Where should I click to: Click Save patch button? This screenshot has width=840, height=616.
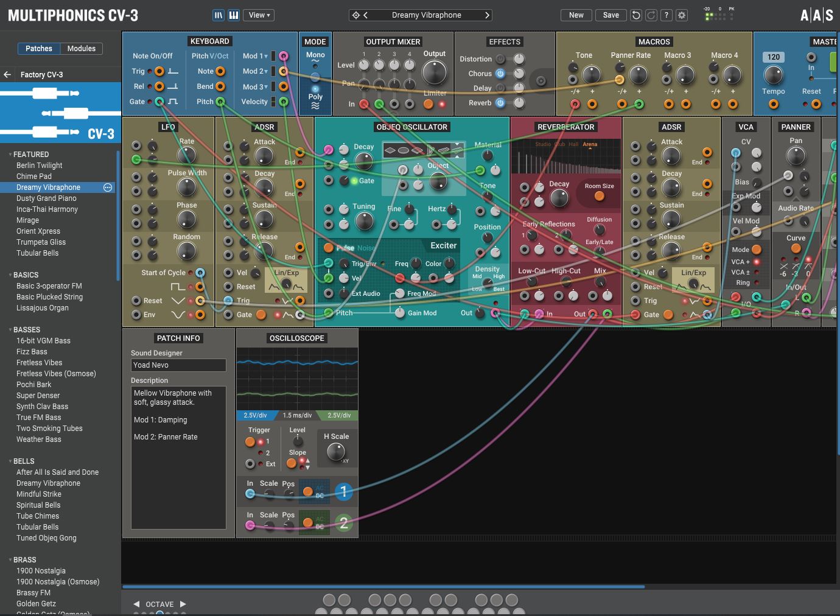[x=611, y=15]
